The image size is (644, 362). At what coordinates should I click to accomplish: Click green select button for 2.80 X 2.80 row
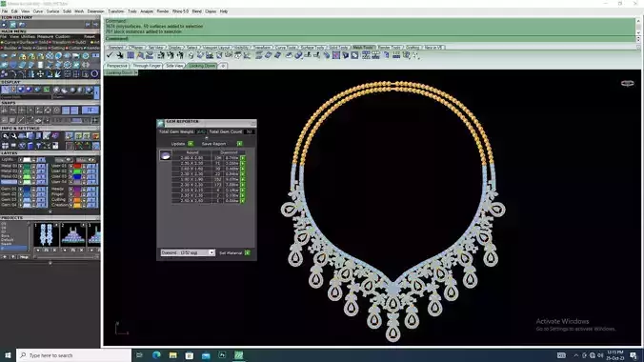coord(243,158)
